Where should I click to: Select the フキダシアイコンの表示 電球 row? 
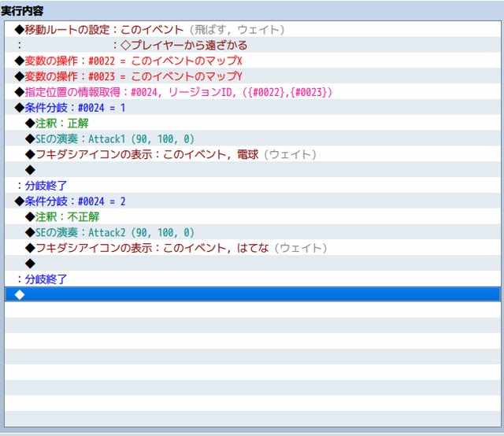(x=253, y=154)
